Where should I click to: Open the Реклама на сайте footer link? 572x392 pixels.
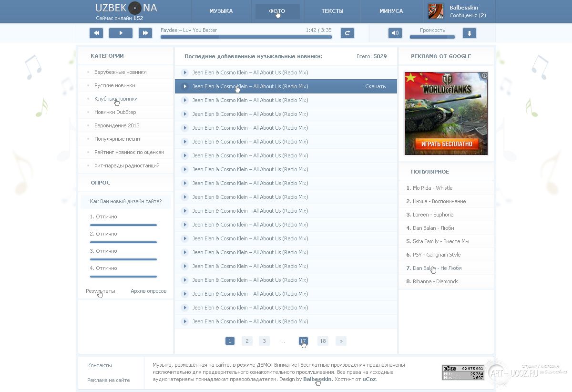109,380
